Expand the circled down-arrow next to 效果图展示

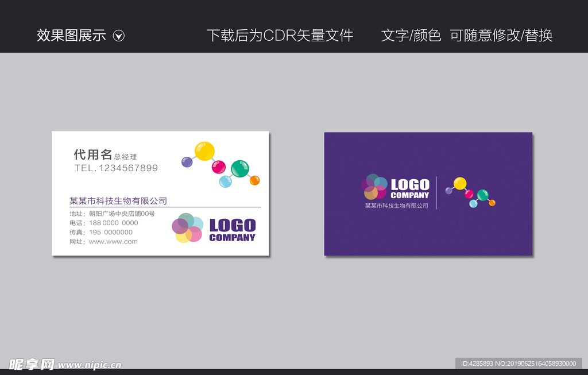[119, 35]
